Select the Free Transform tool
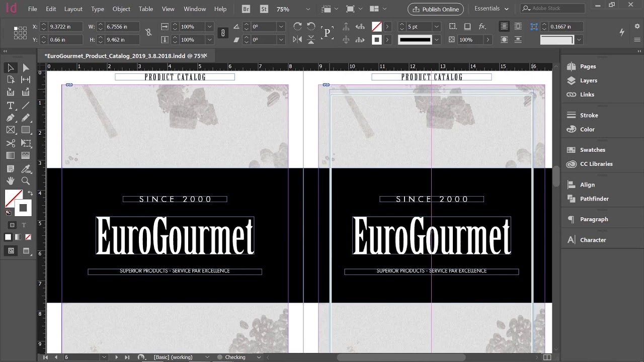Image resolution: width=644 pixels, height=362 pixels. [x=26, y=143]
